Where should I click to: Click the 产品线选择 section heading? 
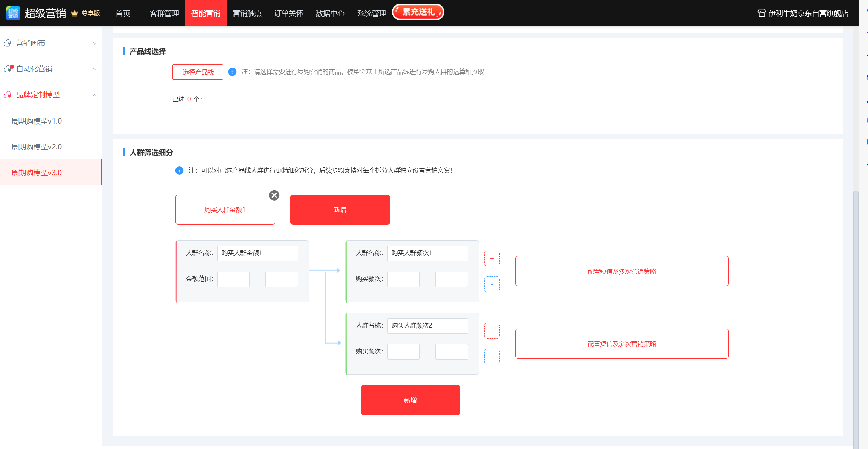click(147, 51)
